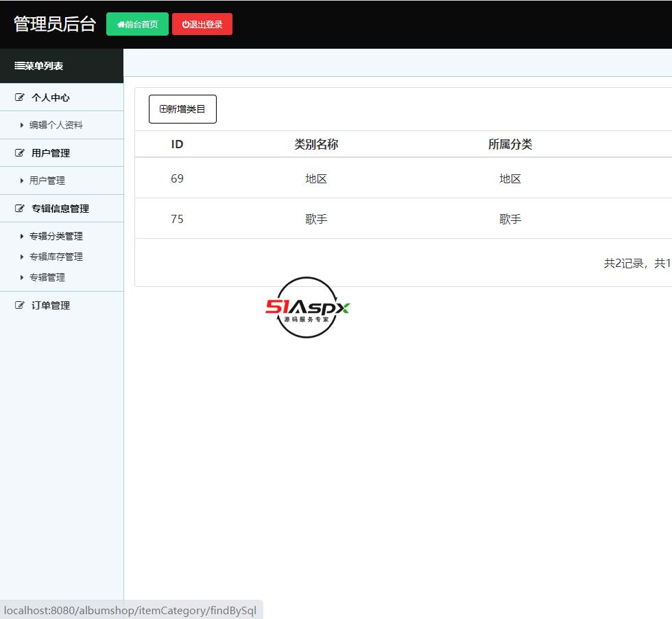Select 用户管理 submenu link
The image size is (672, 619).
point(47,180)
